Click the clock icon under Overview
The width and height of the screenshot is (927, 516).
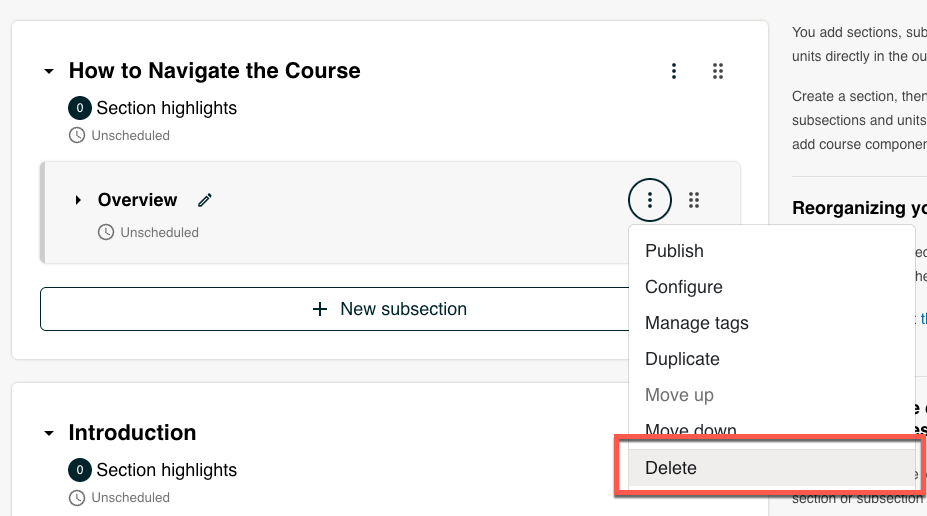[106, 232]
